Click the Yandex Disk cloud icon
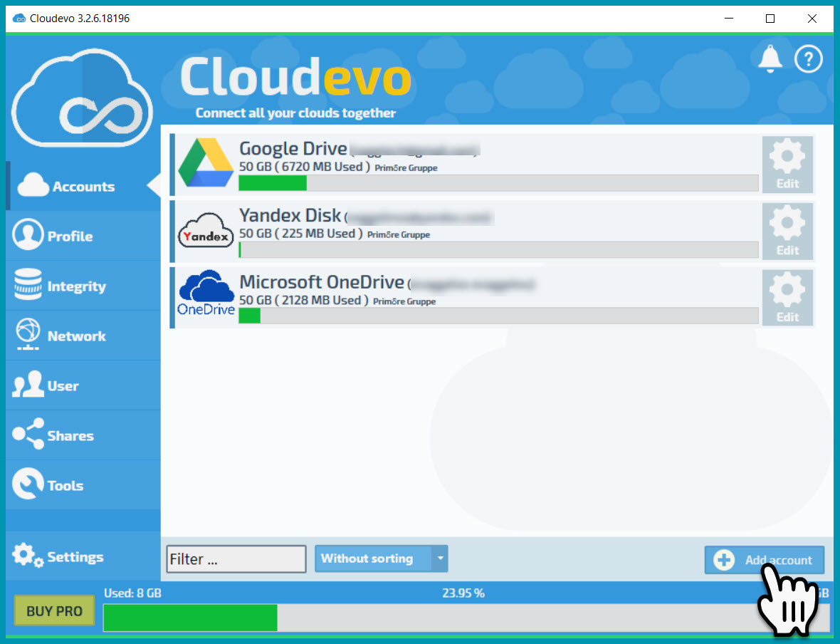This screenshot has height=644, width=840. (206, 231)
